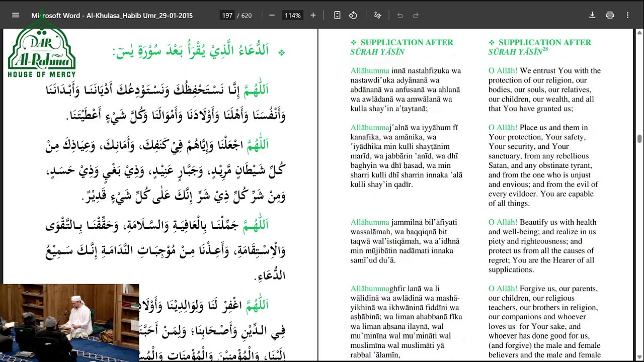Open the PDF sidebar menu (hamburger icon)

[x=16, y=15]
